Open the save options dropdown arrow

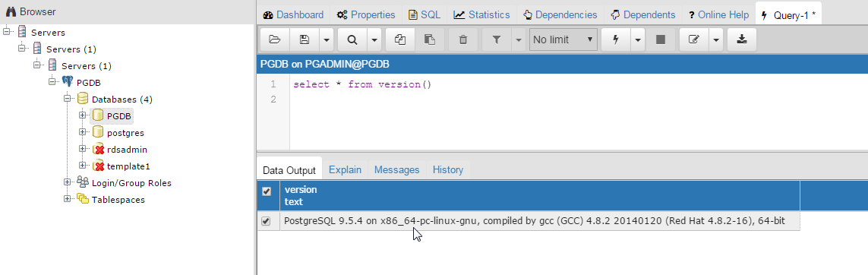coord(326,40)
